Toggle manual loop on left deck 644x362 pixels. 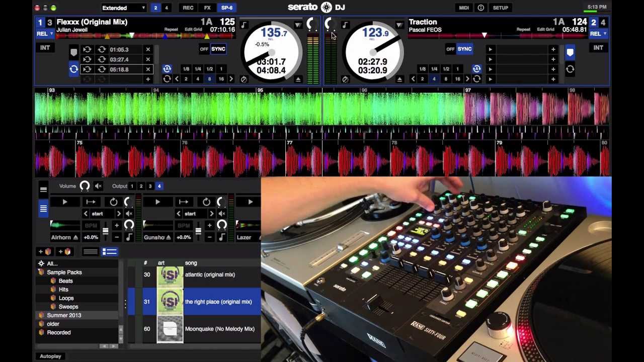167,79
